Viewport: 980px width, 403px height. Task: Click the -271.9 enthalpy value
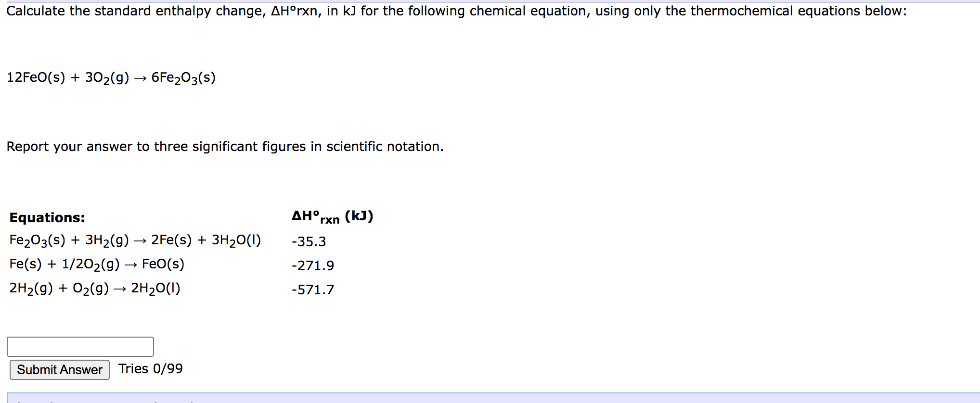(x=313, y=265)
